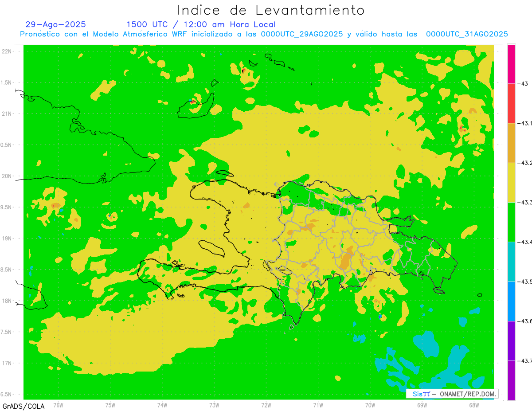532x411 pixels.
Task: Click the "0.5N" latitude label
Action: point(7,145)
